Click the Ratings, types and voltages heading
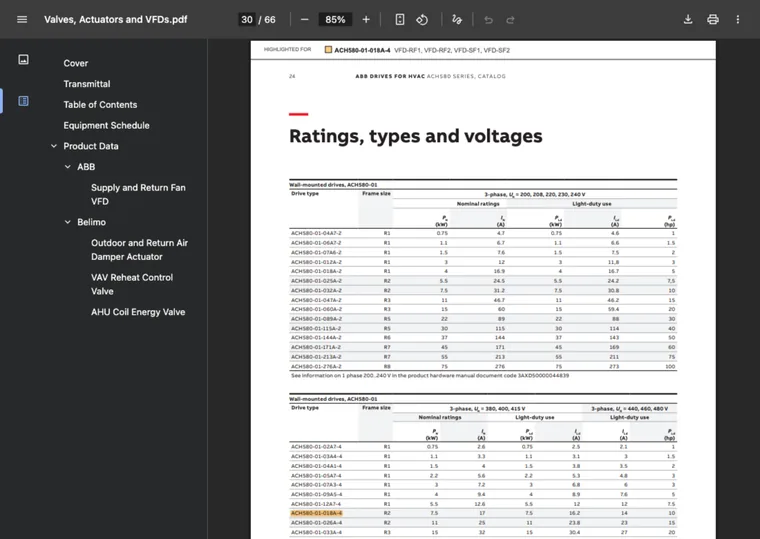The image size is (760, 539). (x=415, y=136)
